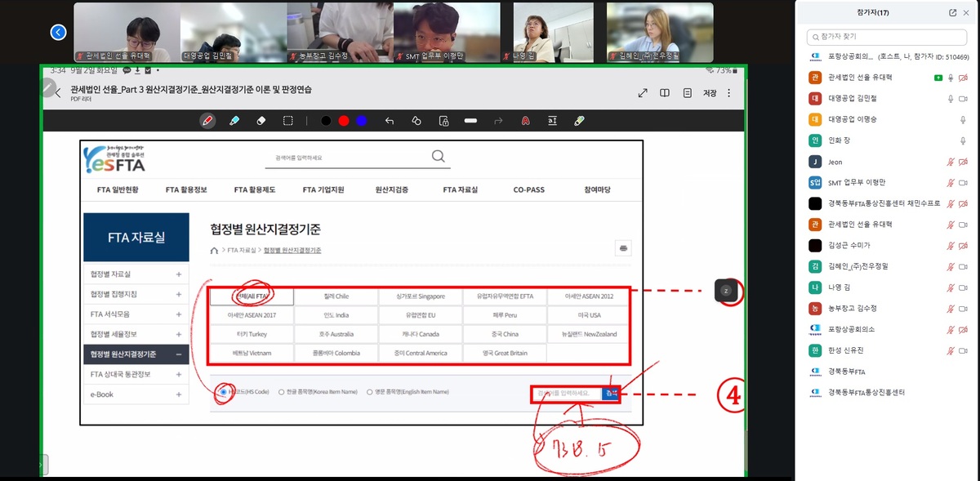
Task: Collapse 협정별 원산지결정기준 sidebar item
Action: click(136, 354)
